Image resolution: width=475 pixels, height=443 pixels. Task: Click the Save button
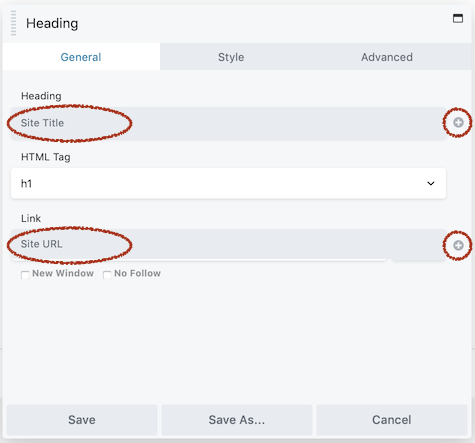[x=82, y=420]
